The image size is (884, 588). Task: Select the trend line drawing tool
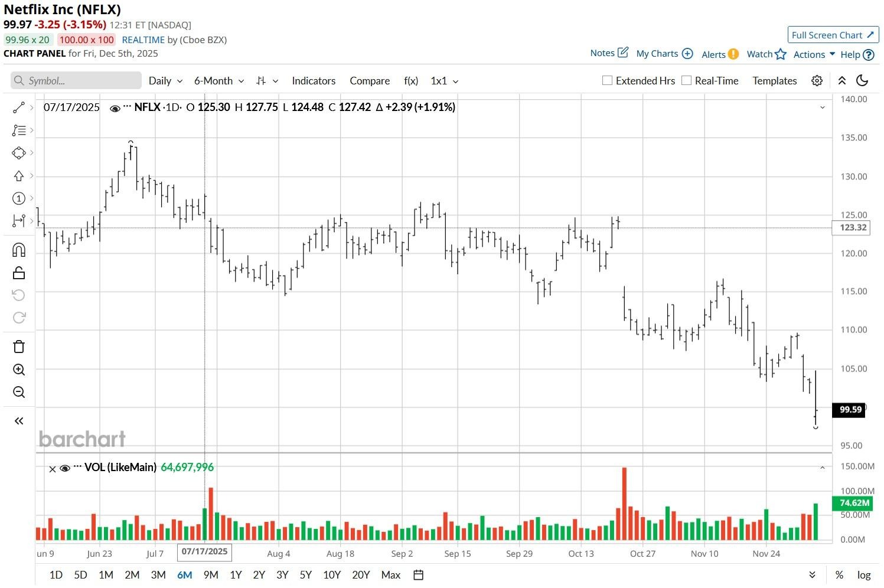point(19,107)
